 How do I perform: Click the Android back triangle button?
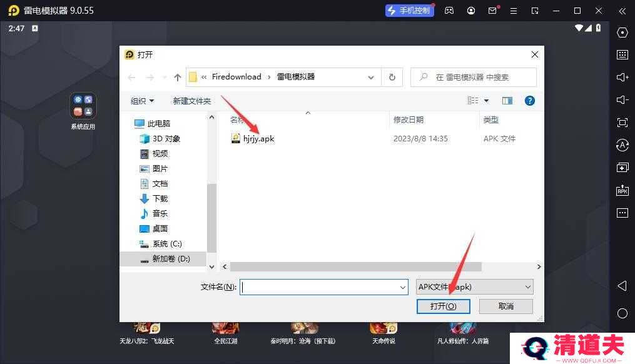click(622, 286)
